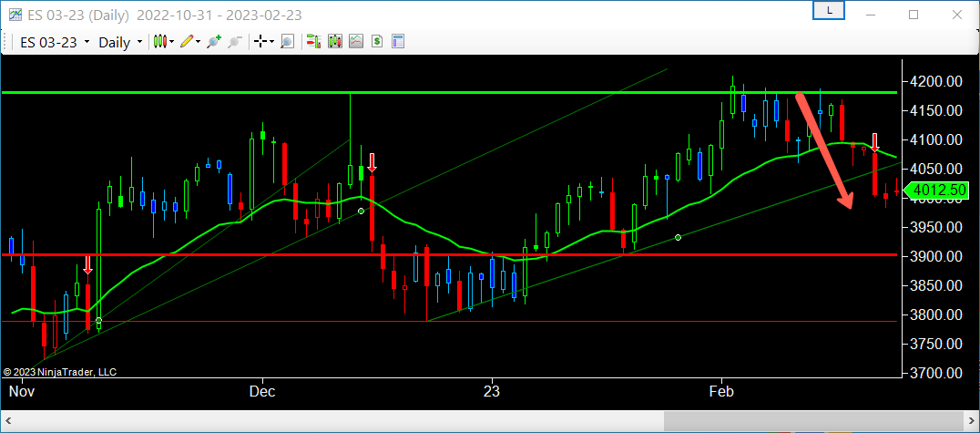Image resolution: width=980 pixels, height=433 pixels.
Task: Click the trendline anchor dot near January 3930
Action: (x=679, y=237)
